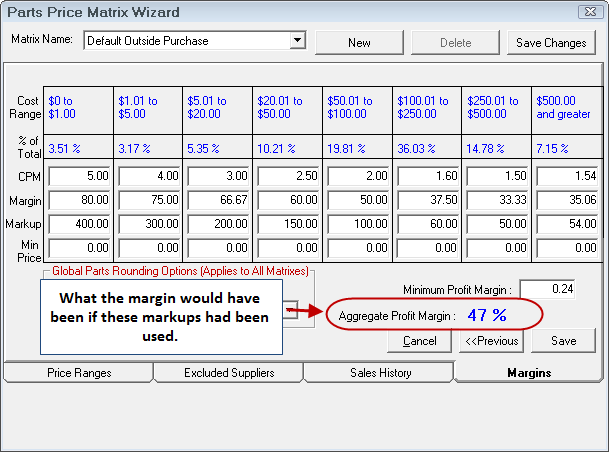609x452 pixels.
Task: Switch to the Price Ranges tab
Action: [79, 373]
